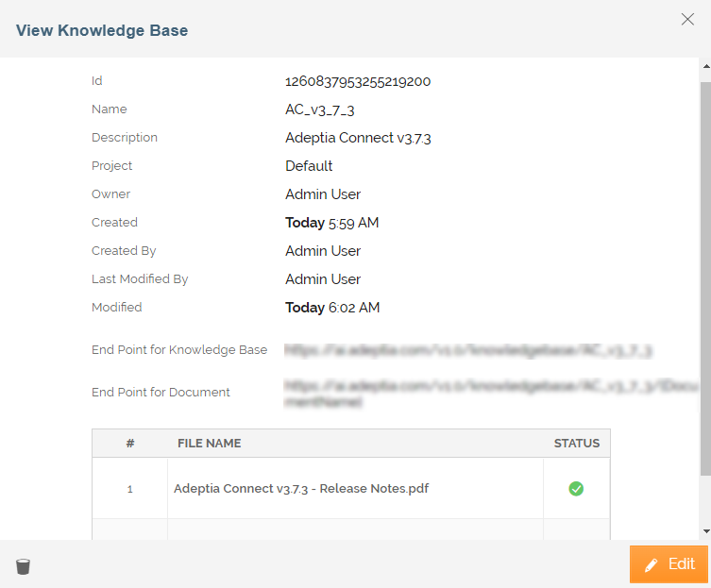Click the Owner value Admin User
Screen dimensions: 711x588
(x=323, y=194)
